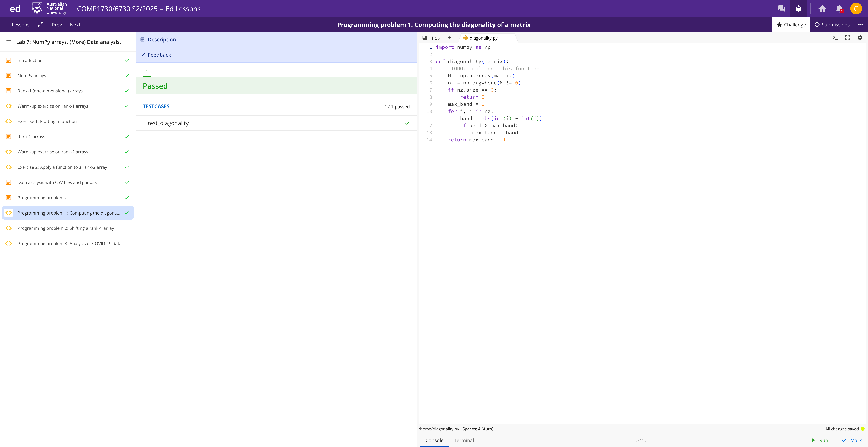Place cursor on the return max_band + 1 line

click(477, 140)
